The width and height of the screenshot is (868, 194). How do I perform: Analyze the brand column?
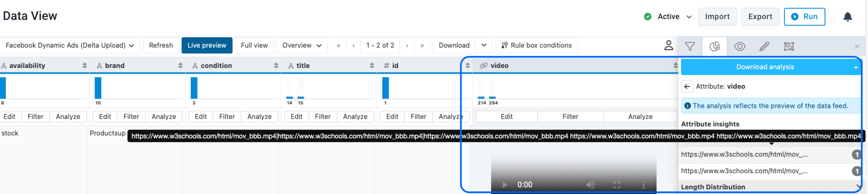tap(164, 117)
